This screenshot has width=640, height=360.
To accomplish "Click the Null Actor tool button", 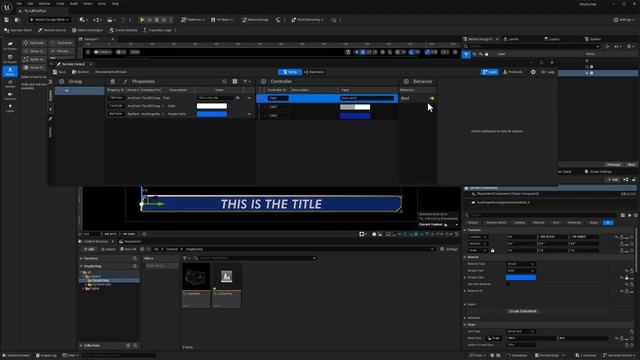I will click(x=34, y=42).
